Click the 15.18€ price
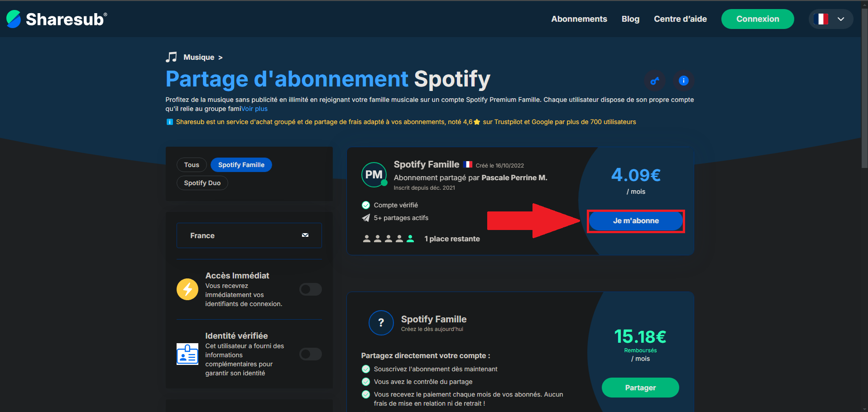This screenshot has height=412, width=868. [640, 336]
